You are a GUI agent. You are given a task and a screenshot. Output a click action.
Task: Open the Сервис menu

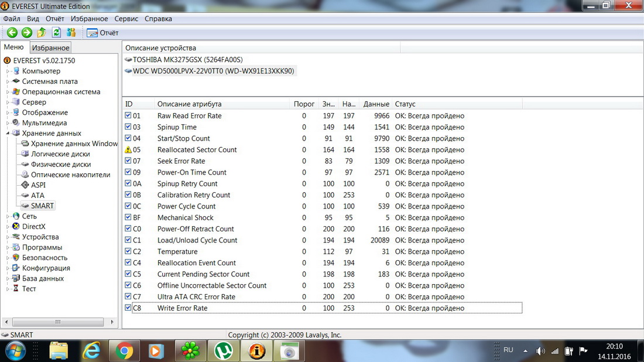(x=126, y=19)
